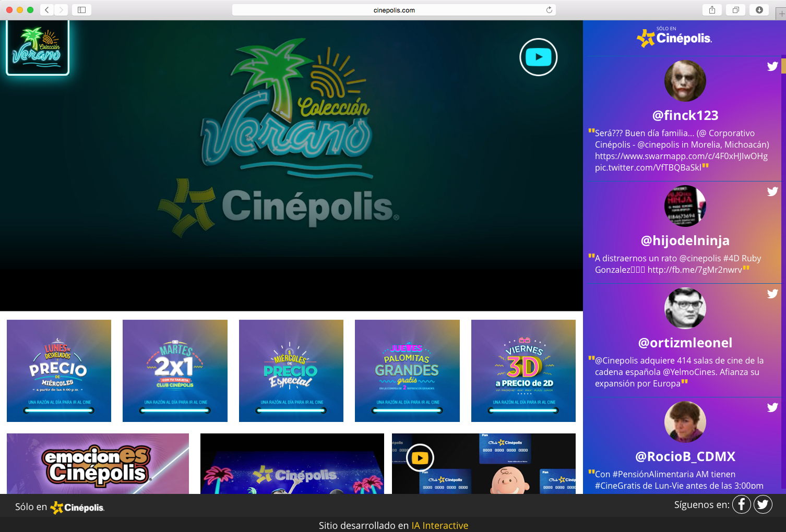Click the Safari back arrow
The width and height of the screenshot is (786, 532).
click(46, 9)
